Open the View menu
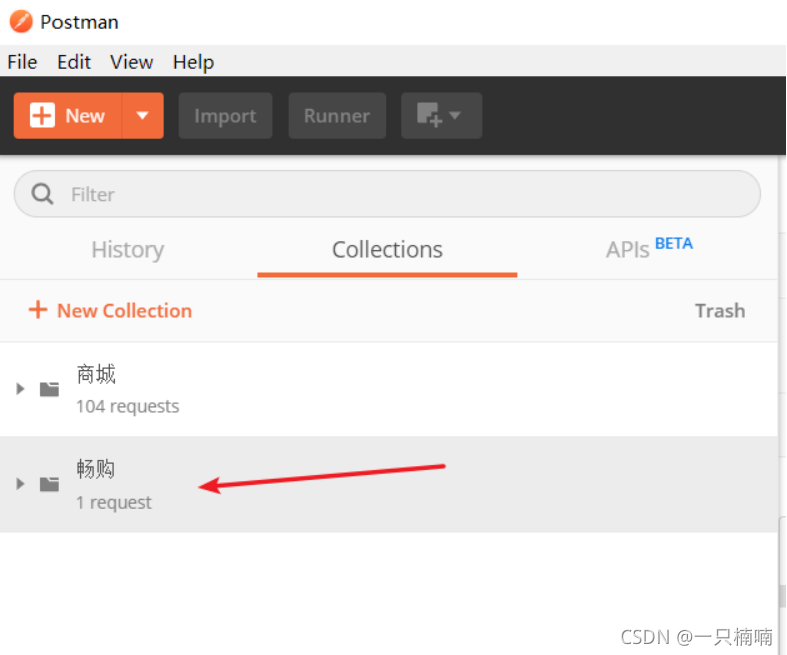 pos(132,62)
